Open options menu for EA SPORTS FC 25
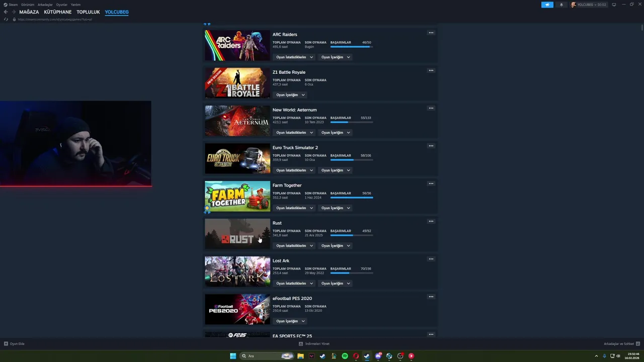 pyautogui.click(x=431, y=334)
